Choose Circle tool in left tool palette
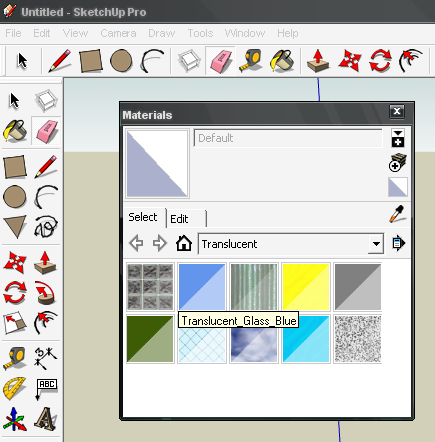The height and width of the screenshot is (442, 435). tap(15, 197)
